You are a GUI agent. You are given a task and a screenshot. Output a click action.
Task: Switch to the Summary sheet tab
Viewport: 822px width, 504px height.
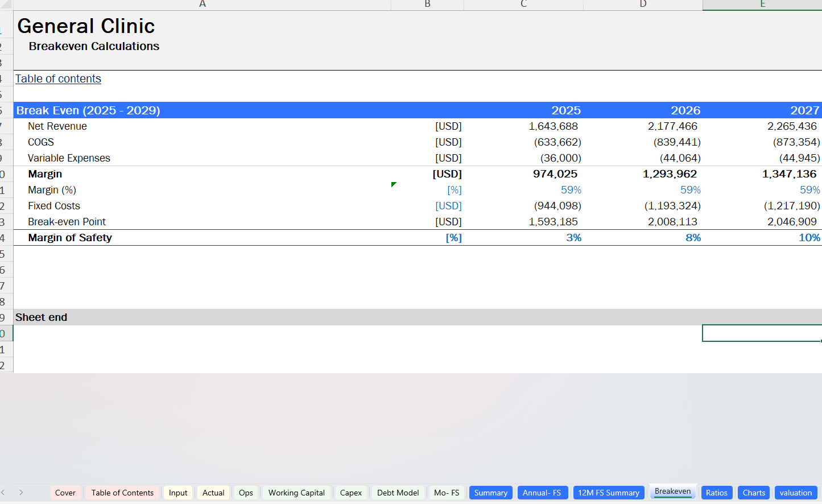coord(490,493)
